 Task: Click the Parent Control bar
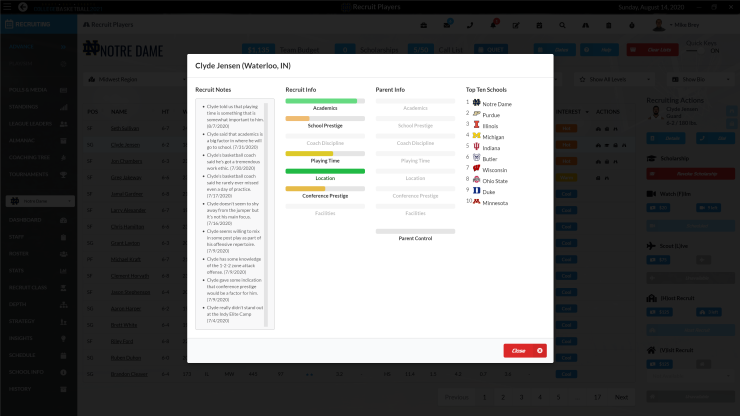[415, 231]
